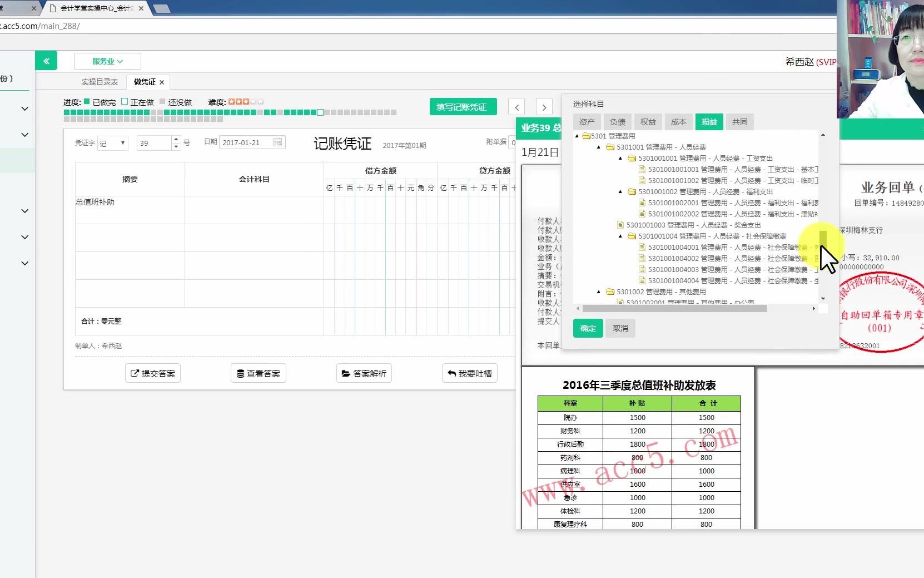Click the 填写记账凭证 button

pos(463,106)
